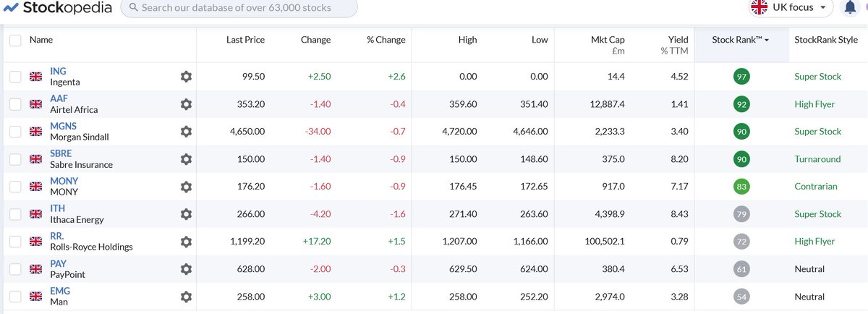Click the UK flag beside PAY
Viewport: 868px width, 314px height.
tap(35, 269)
